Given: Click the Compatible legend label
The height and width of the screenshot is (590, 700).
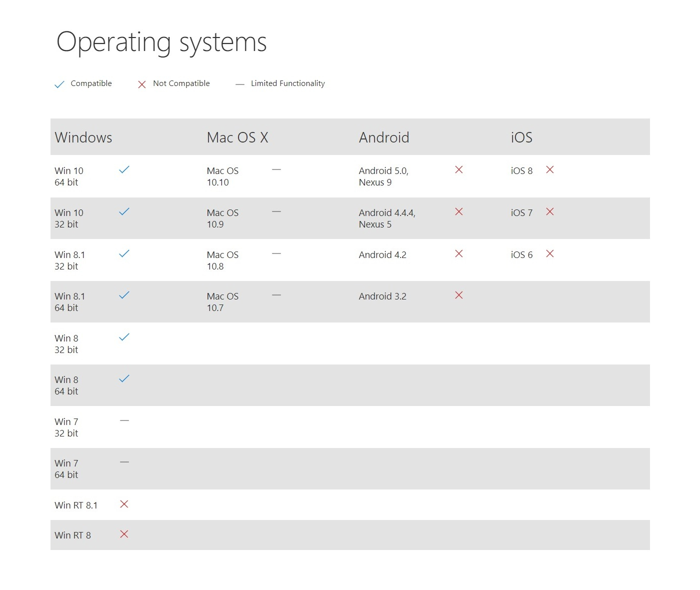Looking at the screenshot, I should coord(91,83).
